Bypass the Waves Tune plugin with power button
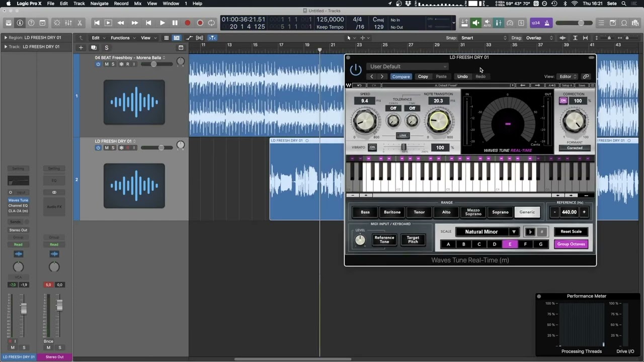Image resolution: width=644 pixels, height=362 pixels. 356,70
